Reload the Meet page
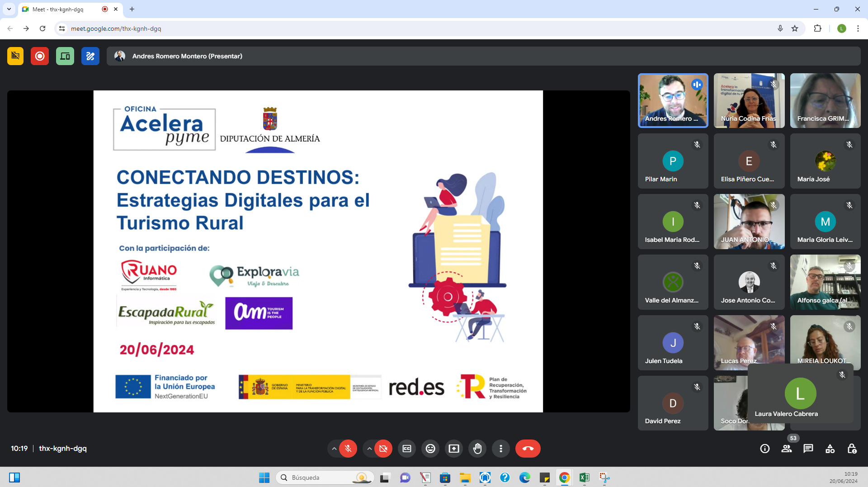The image size is (868, 487). [x=42, y=28]
